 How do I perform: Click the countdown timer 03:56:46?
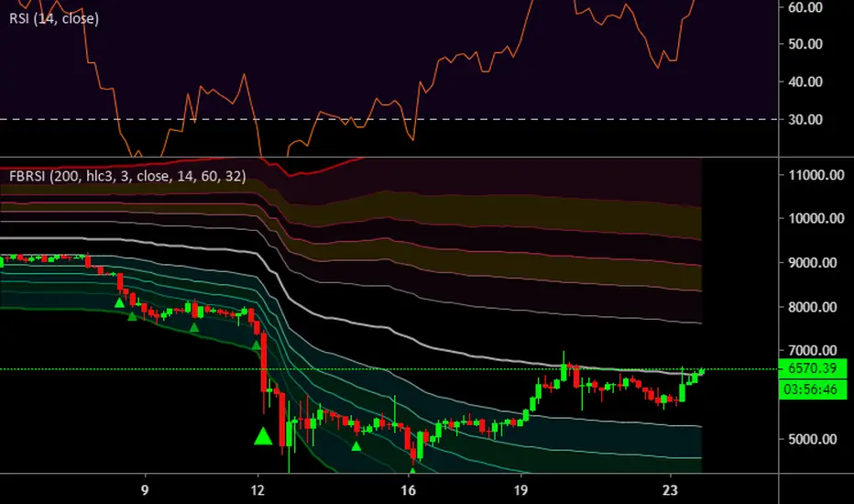[x=812, y=389]
